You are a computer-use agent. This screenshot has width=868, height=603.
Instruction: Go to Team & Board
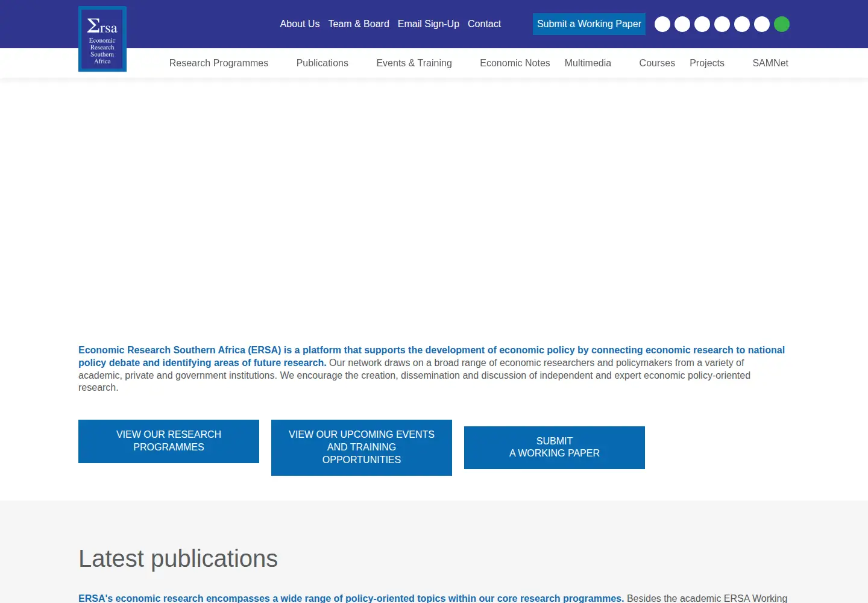pos(359,24)
